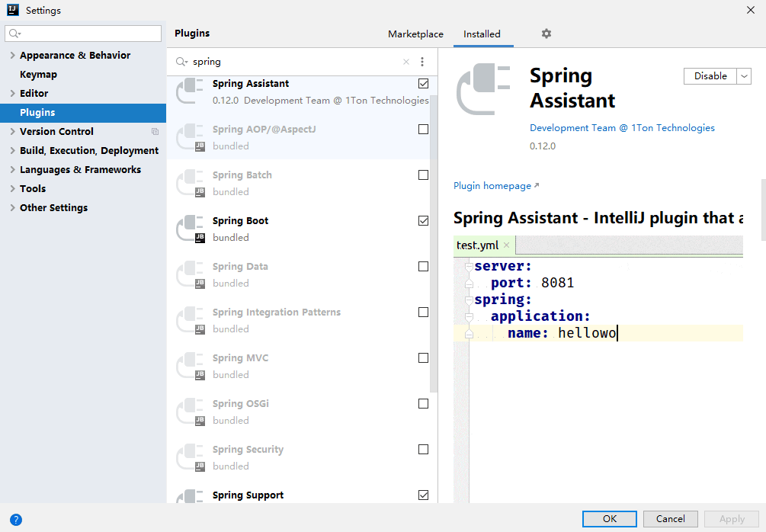Close the Settings dialog window
The height and width of the screenshot is (532, 766).
pos(750,10)
